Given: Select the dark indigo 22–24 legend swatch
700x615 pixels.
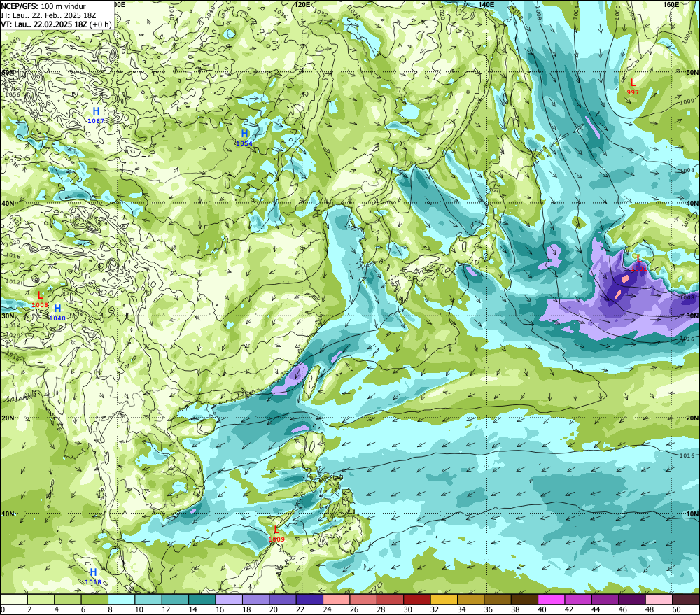Looking at the screenshot, I should (309, 600).
